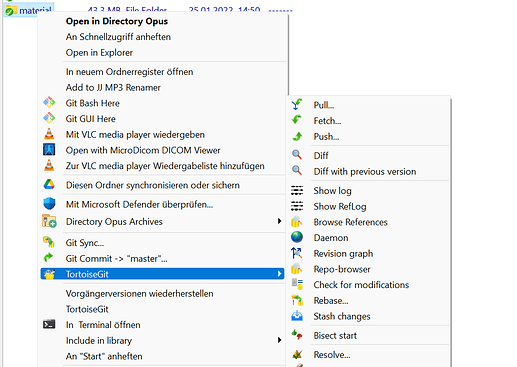Click the Git GUI Here icon
Screen dimensions: 517x367
pos(49,118)
